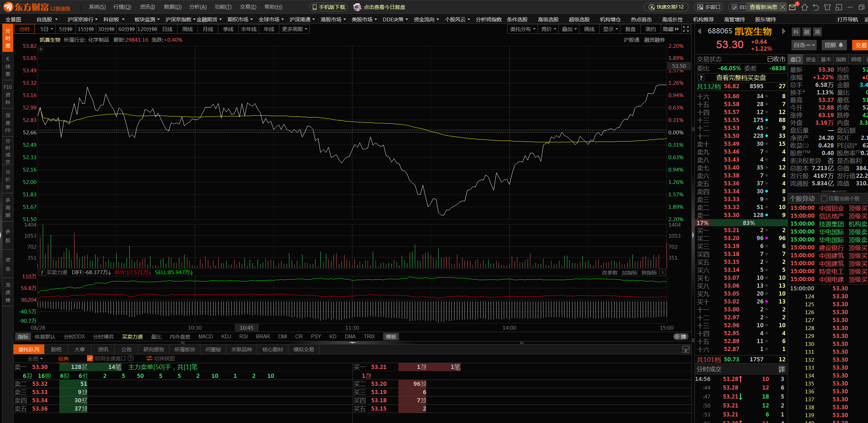This screenshot has width=868, height=423.
Task: Click the chart plus crosshair icon
Action: (41, 49)
